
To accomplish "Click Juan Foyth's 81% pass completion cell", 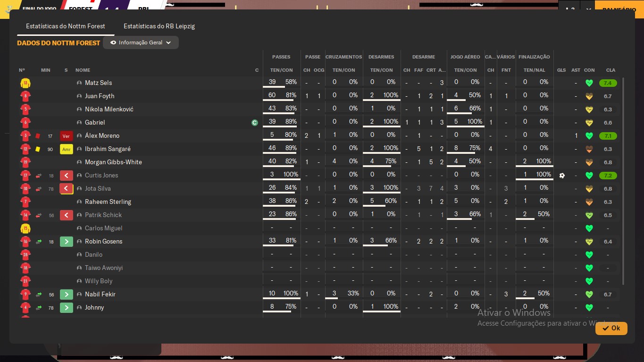I will coord(291,96).
